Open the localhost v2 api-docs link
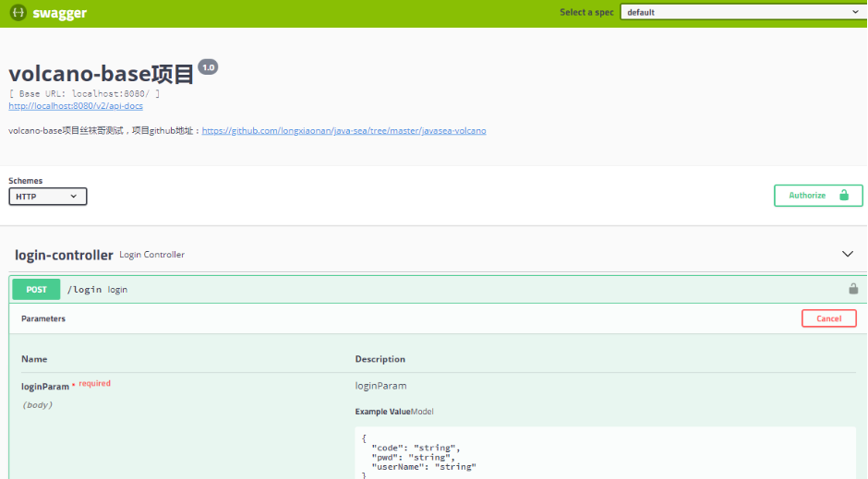Image resolution: width=868 pixels, height=479 pixels. (x=76, y=105)
